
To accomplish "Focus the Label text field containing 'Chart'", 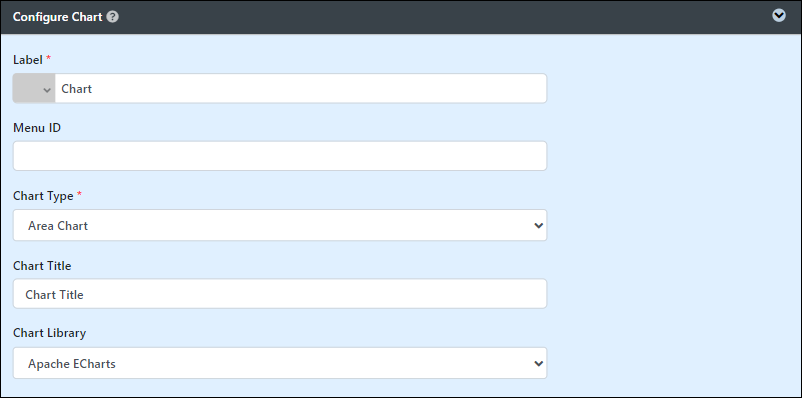I will [301, 89].
